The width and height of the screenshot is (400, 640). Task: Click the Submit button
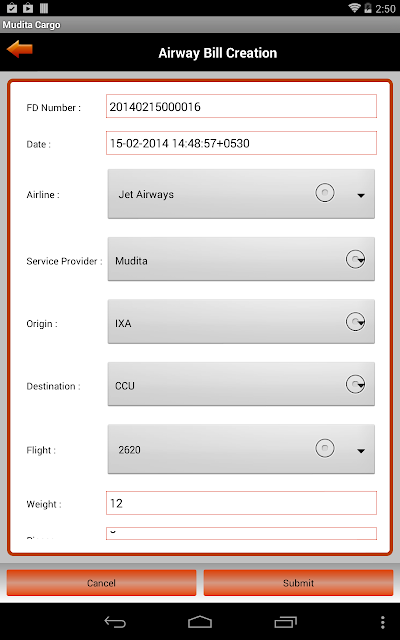point(298,583)
